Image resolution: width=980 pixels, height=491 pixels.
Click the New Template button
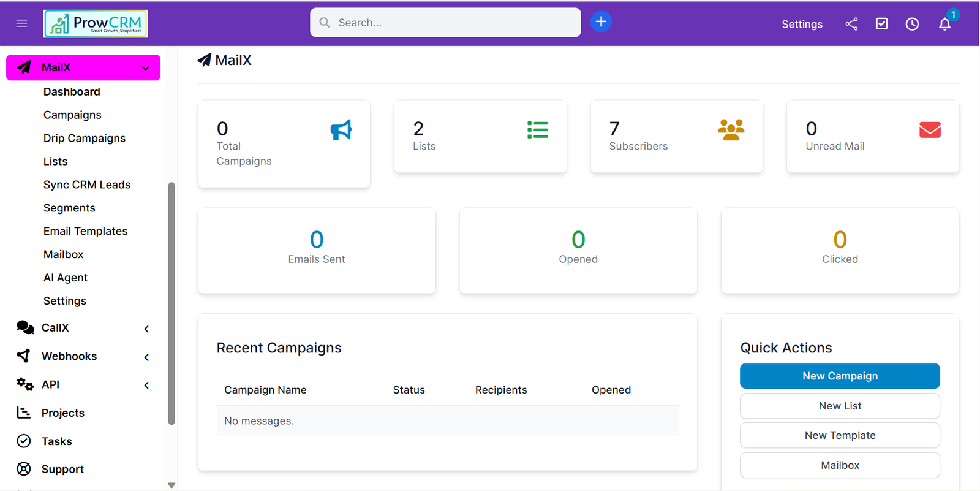pos(840,435)
